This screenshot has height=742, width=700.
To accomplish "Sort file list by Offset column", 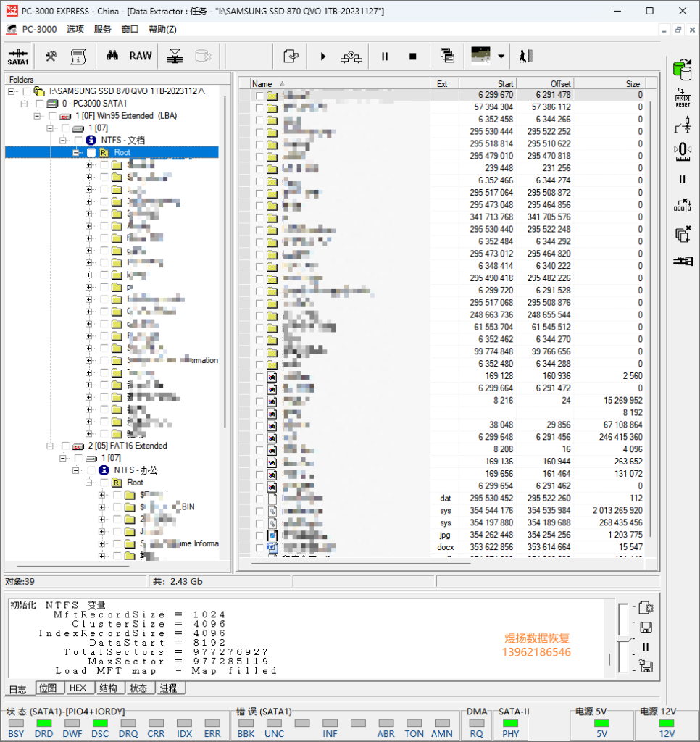I will click(545, 84).
